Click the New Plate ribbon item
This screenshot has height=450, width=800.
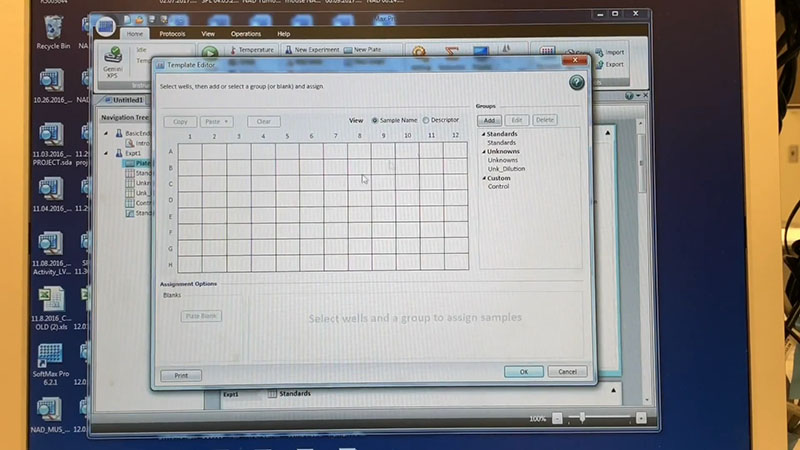(x=363, y=49)
